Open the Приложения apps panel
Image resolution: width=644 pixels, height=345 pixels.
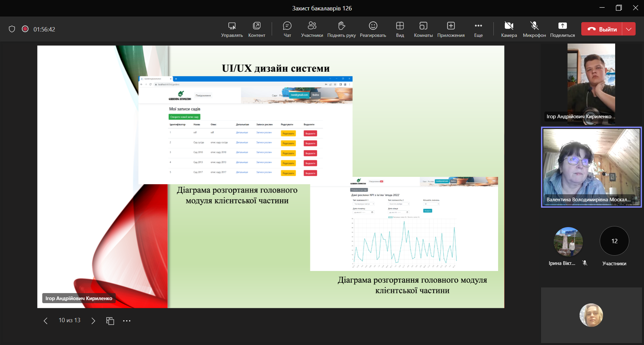(x=450, y=29)
